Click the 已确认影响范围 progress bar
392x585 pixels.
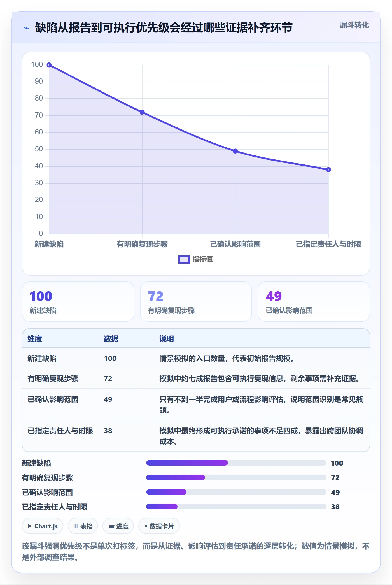(x=236, y=492)
